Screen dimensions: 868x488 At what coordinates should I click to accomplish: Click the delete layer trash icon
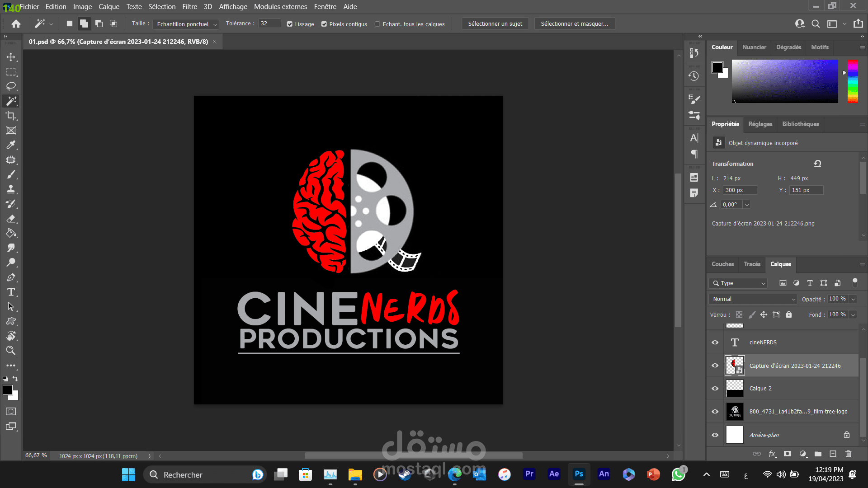coord(848,454)
